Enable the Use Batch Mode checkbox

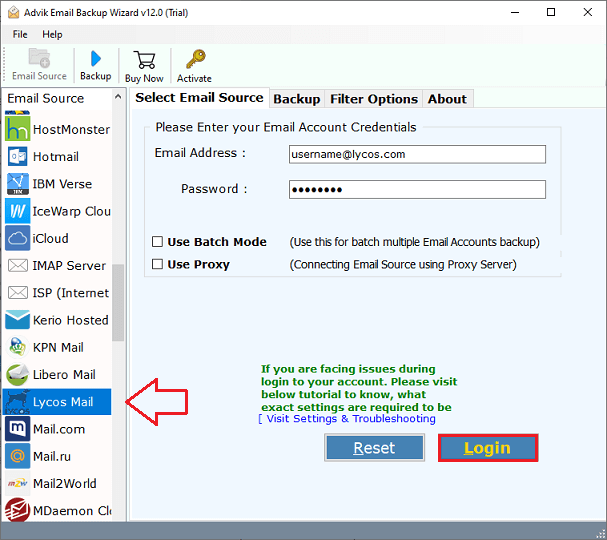tap(157, 242)
